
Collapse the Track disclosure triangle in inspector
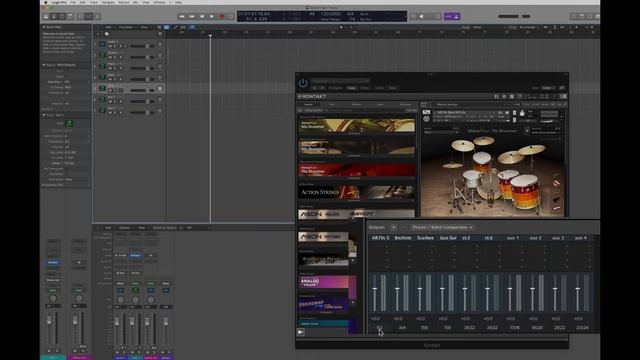coord(44,115)
